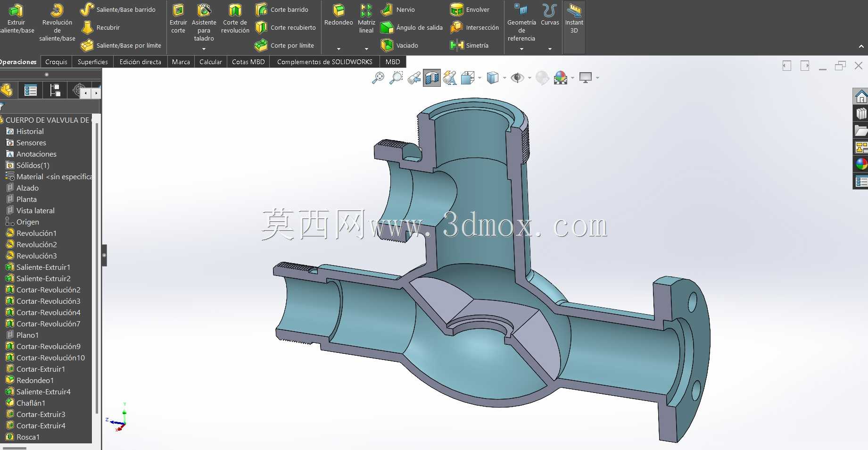868x450 pixels.
Task: Open the File Explorer task pane folder
Action: (861, 130)
